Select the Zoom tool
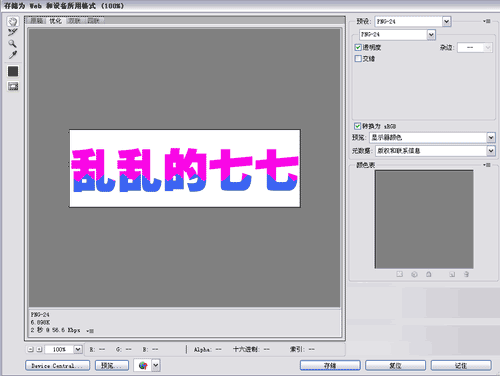 click(x=13, y=44)
